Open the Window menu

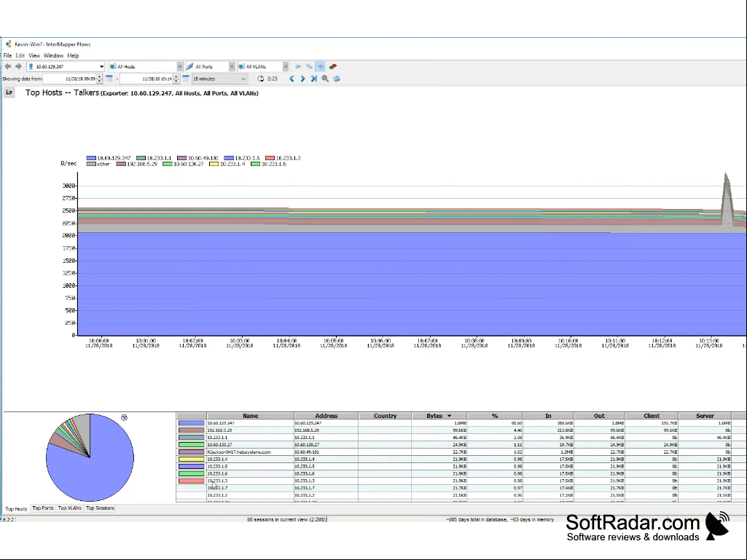[x=53, y=56]
